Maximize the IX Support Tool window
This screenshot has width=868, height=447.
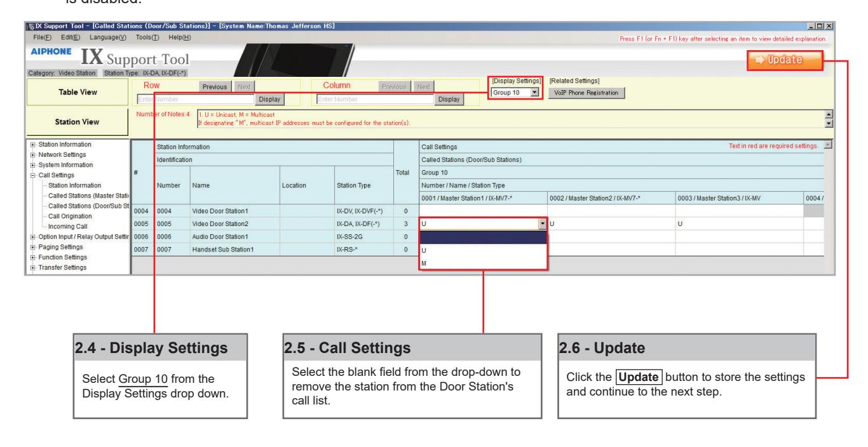818,25
